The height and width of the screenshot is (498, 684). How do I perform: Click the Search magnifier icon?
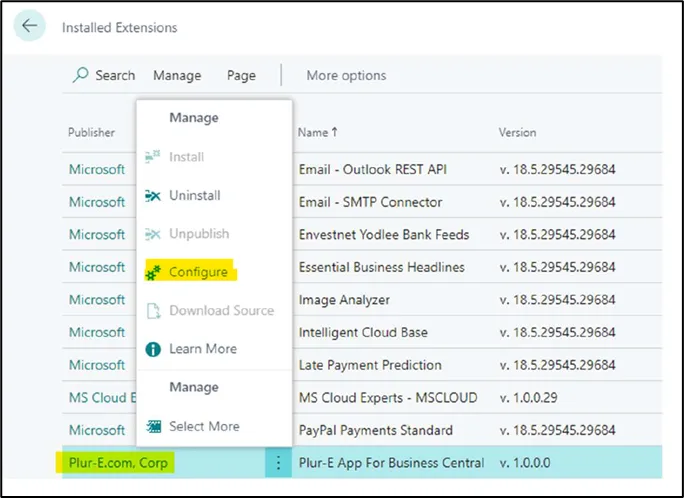(x=81, y=75)
